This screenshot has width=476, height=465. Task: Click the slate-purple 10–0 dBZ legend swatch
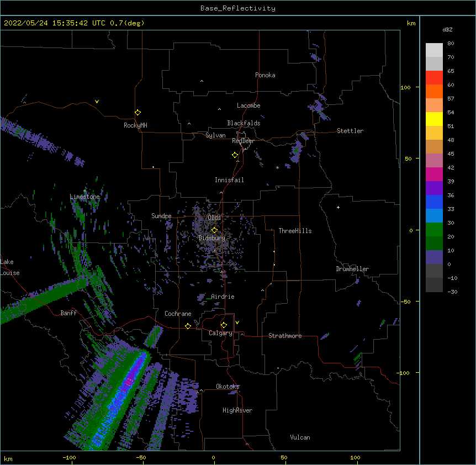point(434,257)
